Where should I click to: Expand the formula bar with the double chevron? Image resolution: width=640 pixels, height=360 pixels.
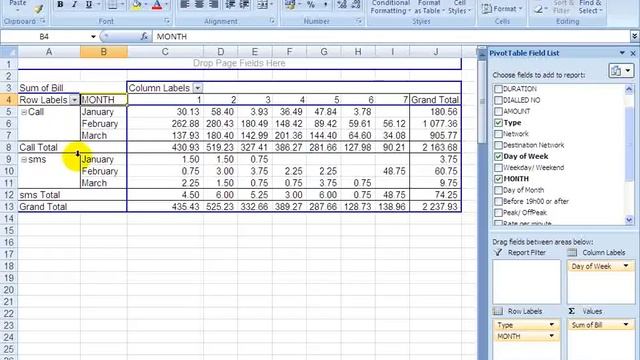[634, 37]
